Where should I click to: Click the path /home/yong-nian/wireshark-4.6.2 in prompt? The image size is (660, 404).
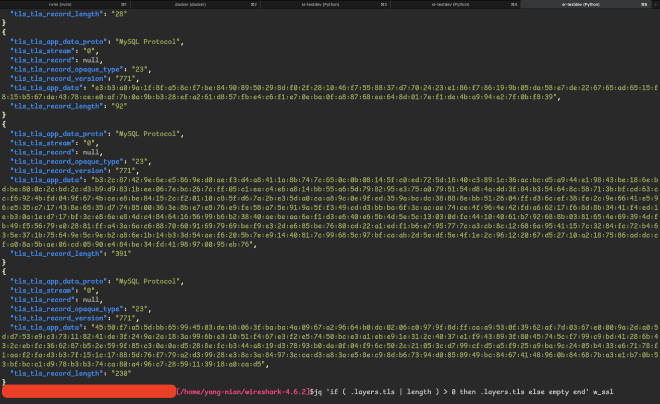pos(243,392)
